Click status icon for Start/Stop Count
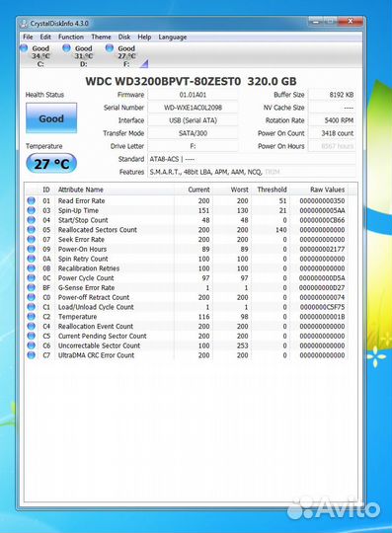The width and height of the screenshot is (392, 533). (31, 220)
